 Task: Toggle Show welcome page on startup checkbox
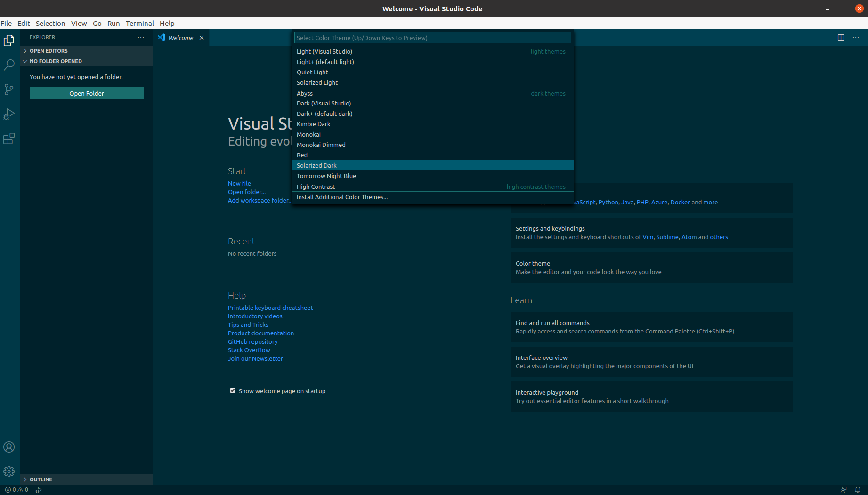[x=233, y=390]
